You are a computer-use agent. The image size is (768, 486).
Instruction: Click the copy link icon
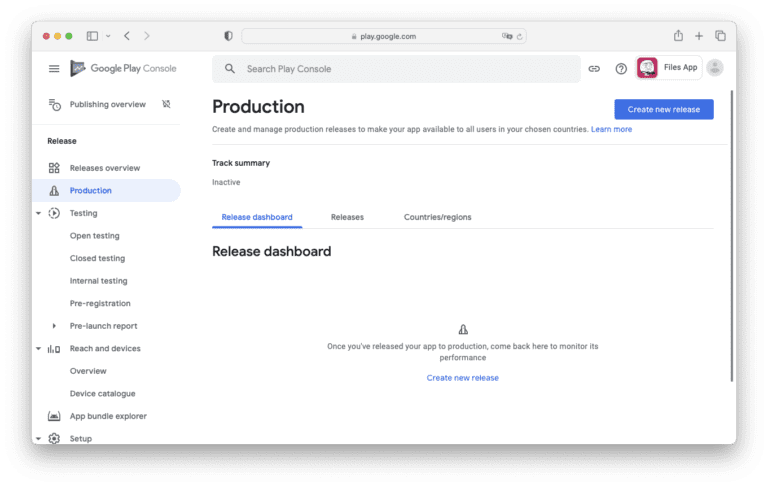[x=594, y=69]
